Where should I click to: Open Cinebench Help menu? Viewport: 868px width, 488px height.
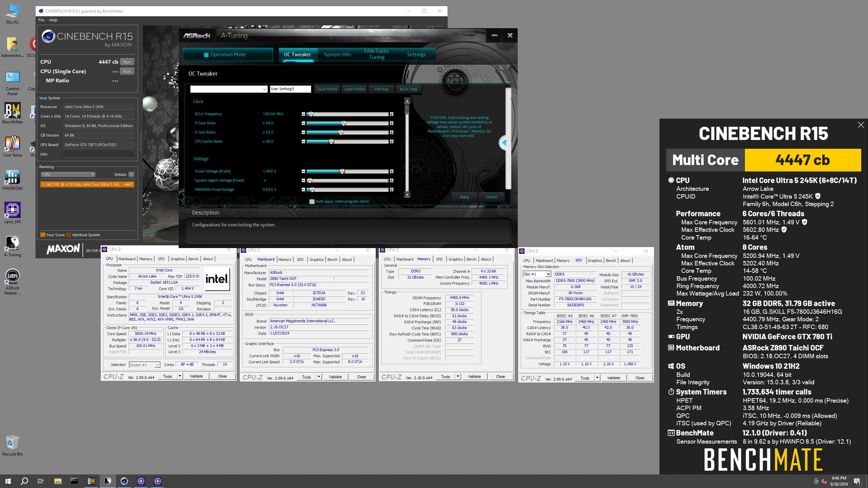click(53, 20)
